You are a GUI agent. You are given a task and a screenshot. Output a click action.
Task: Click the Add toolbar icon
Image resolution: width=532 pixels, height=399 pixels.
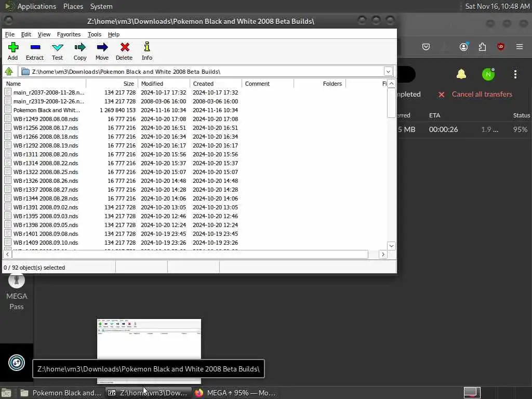[x=13, y=47]
